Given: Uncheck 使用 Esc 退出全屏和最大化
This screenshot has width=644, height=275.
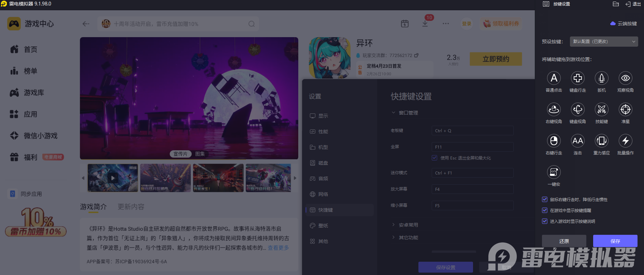Looking at the screenshot, I should point(434,158).
